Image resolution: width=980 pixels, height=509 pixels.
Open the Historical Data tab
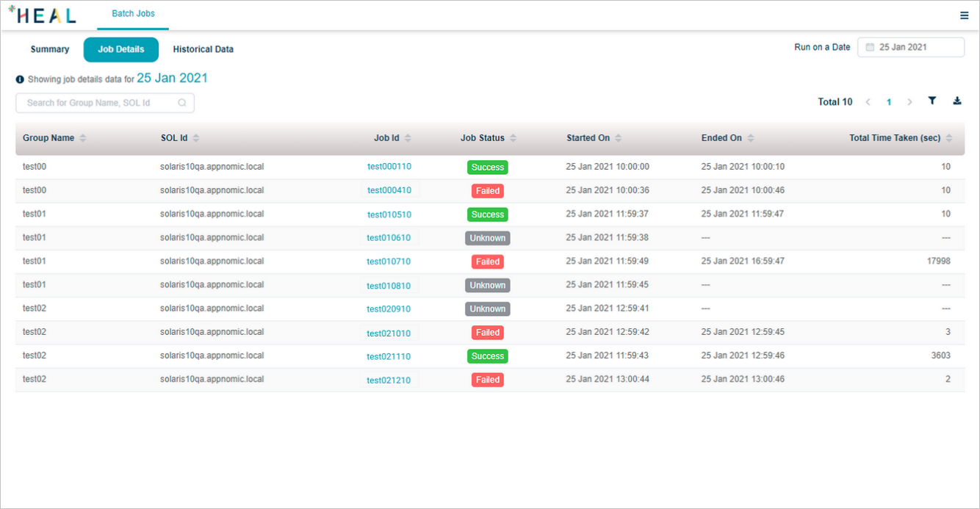pos(203,49)
